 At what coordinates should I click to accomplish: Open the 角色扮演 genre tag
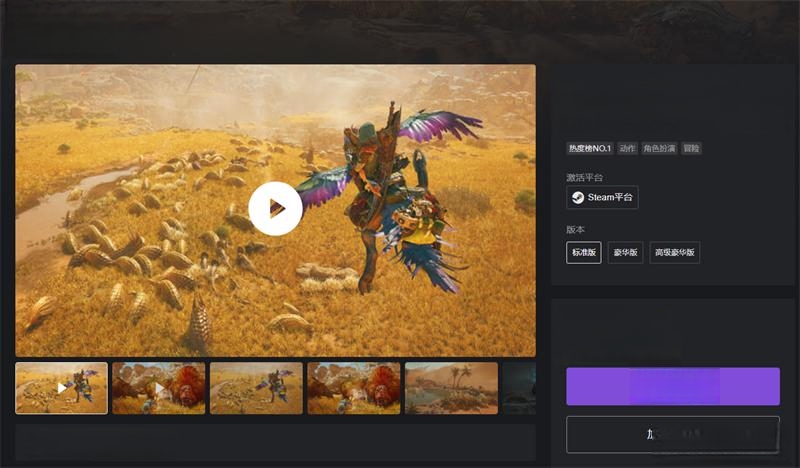pos(659,149)
